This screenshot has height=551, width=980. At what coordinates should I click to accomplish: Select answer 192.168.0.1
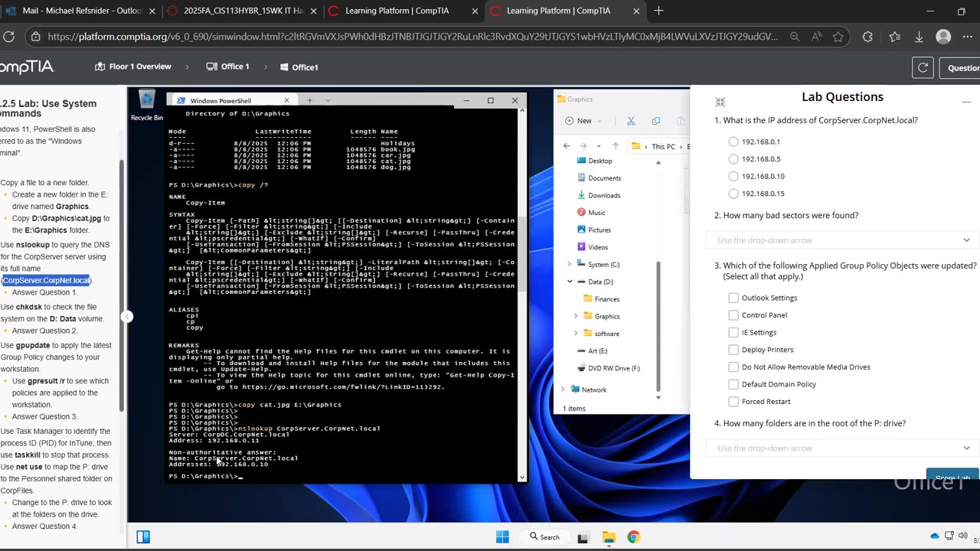[733, 142]
